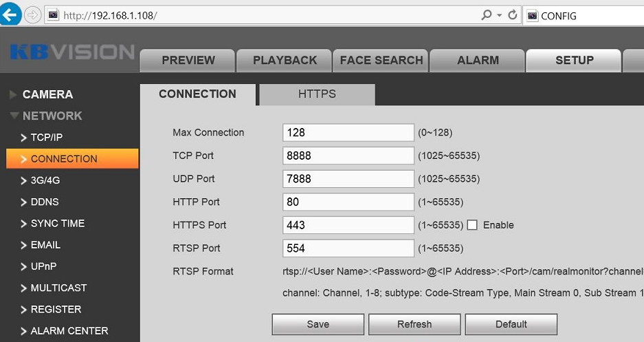Viewport: 644px width, 342px height.
Task: Click the browser back arrow button
Action: (x=10, y=14)
